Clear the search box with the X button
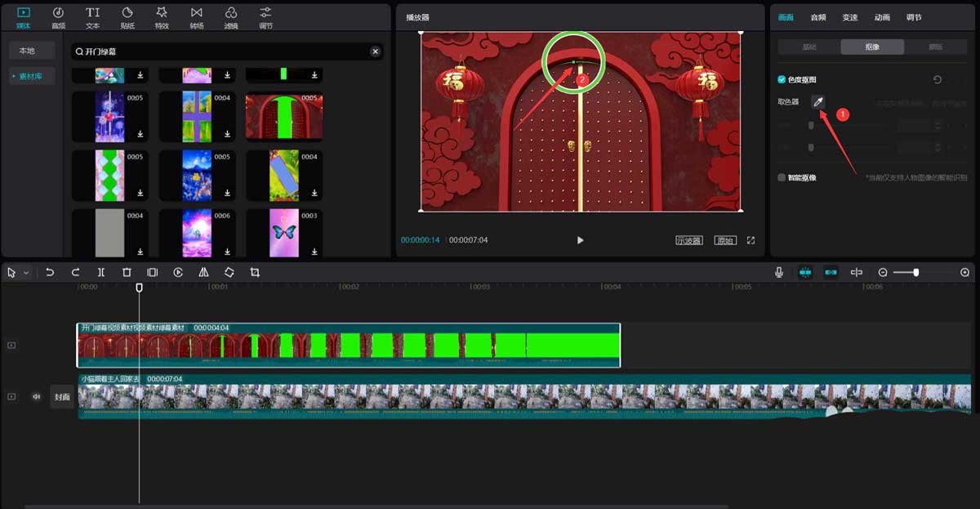This screenshot has height=509, width=980. click(375, 51)
